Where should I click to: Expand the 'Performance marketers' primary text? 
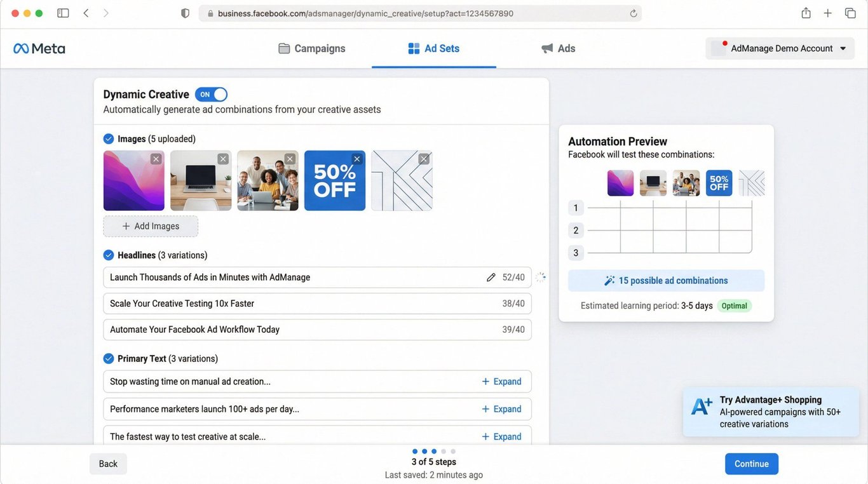coord(501,409)
